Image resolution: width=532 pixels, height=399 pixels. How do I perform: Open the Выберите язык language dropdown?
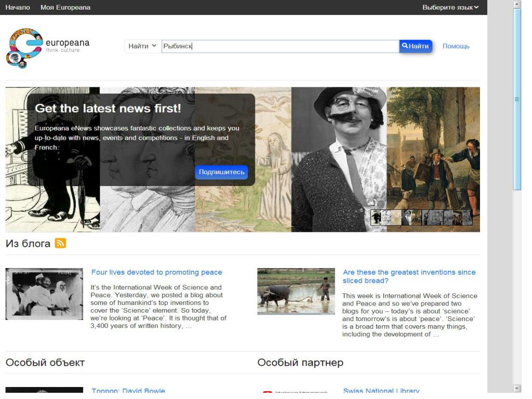[450, 7]
